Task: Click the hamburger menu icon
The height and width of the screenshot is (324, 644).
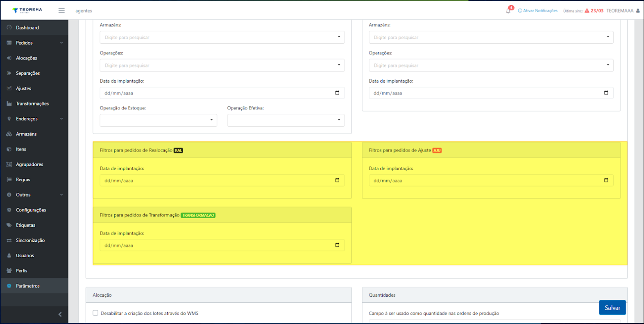Action: click(61, 11)
